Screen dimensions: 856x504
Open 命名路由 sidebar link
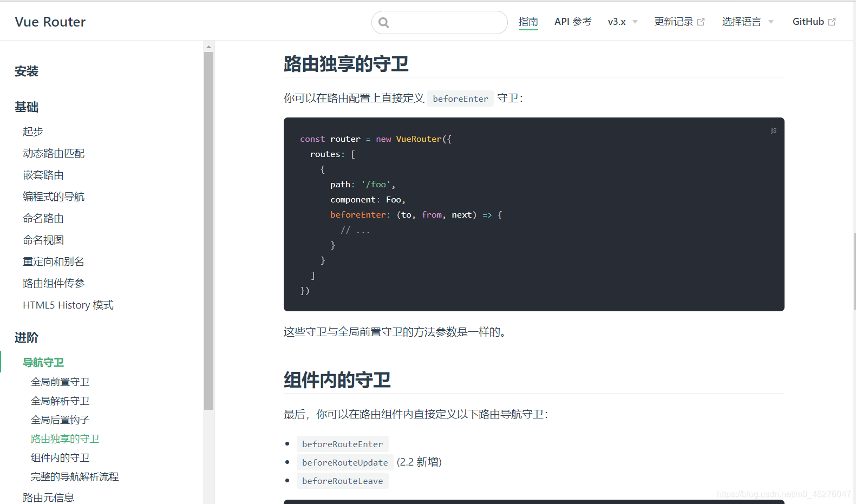[43, 218]
